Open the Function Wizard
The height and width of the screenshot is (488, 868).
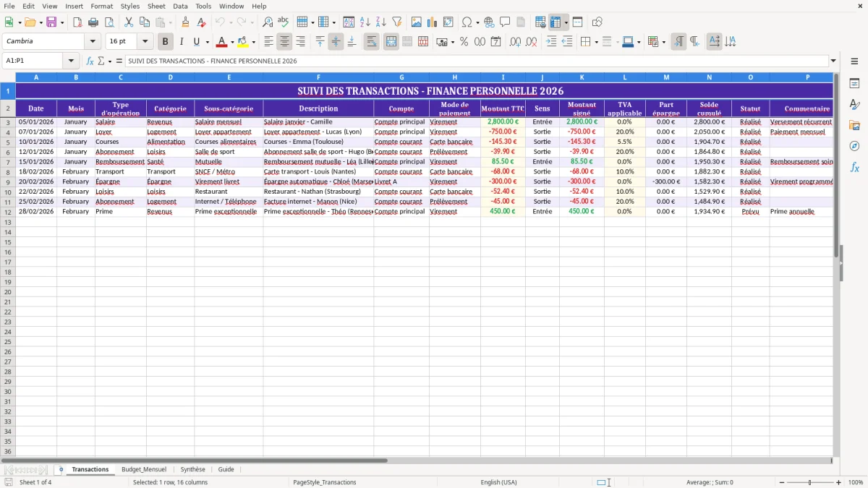pyautogui.click(x=90, y=61)
